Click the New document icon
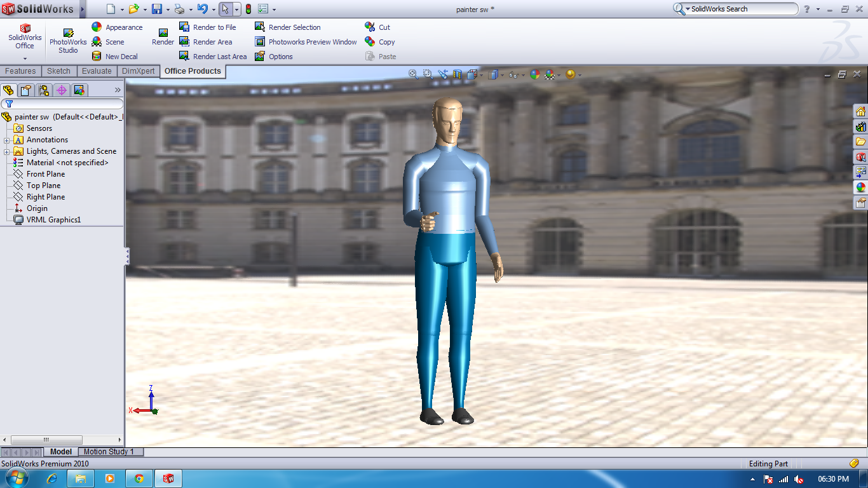 (111, 10)
